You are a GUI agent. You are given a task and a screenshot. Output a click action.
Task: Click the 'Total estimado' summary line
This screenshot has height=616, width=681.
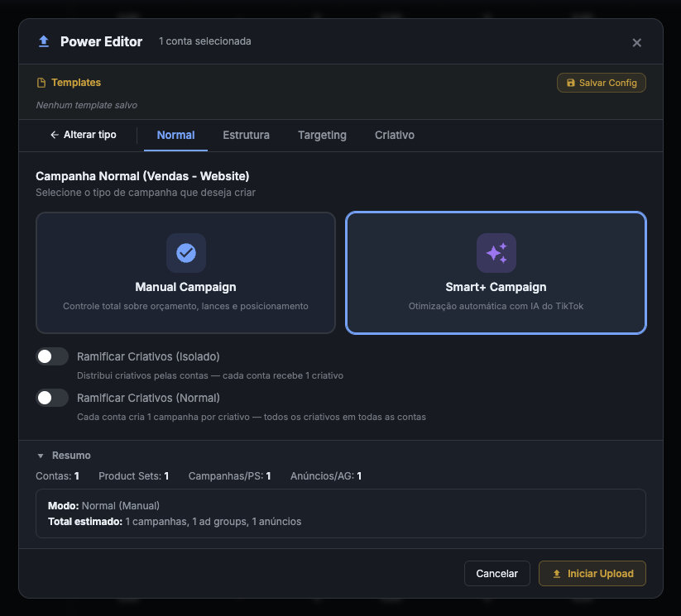pyautogui.click(x=175, y=522)
